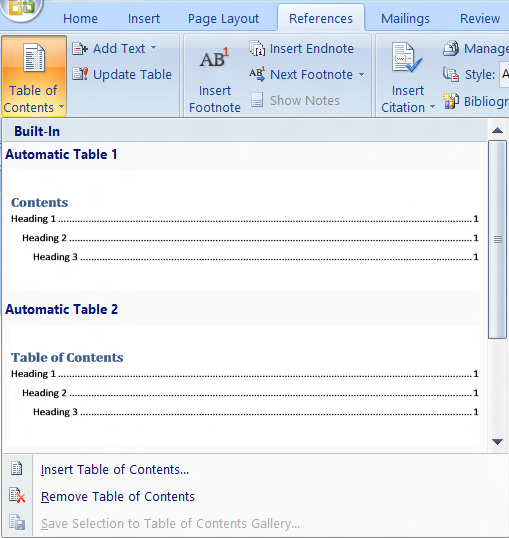Click the Table of Contents page icon
This screenshot has width=509, height=538.
click(34, 58)
